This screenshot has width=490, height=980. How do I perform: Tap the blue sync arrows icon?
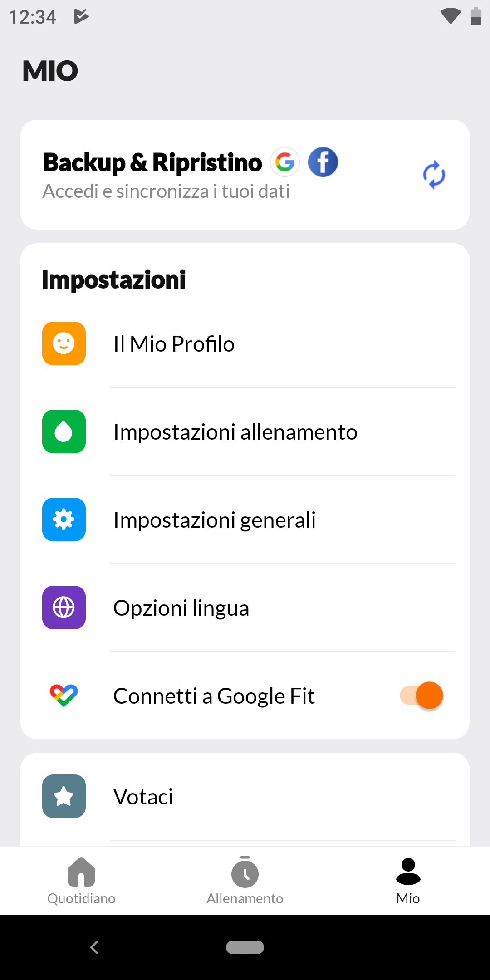(434, 175)
